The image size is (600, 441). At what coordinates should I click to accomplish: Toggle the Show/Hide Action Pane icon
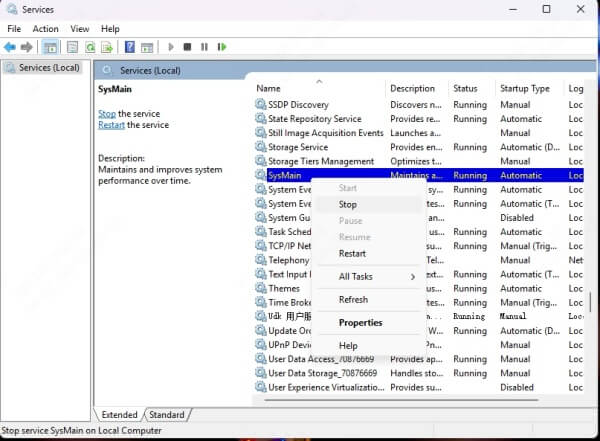pos(147,47)
